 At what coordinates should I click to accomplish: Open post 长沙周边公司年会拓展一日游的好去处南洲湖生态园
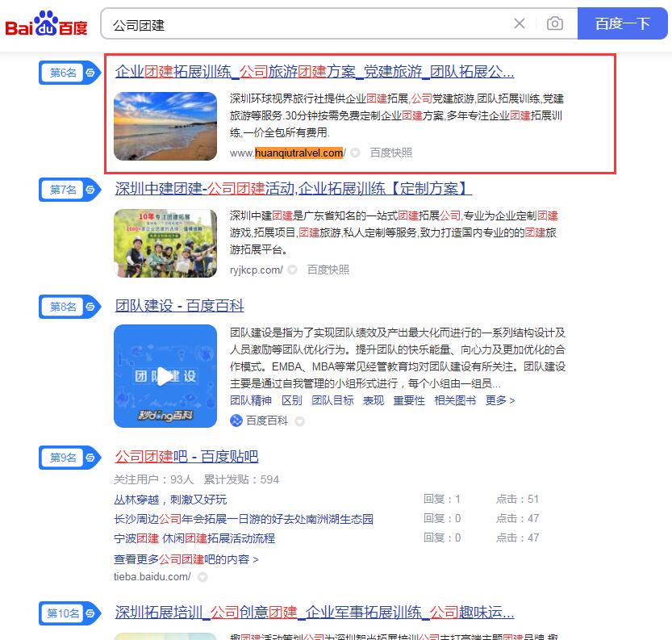pos(244,519)
